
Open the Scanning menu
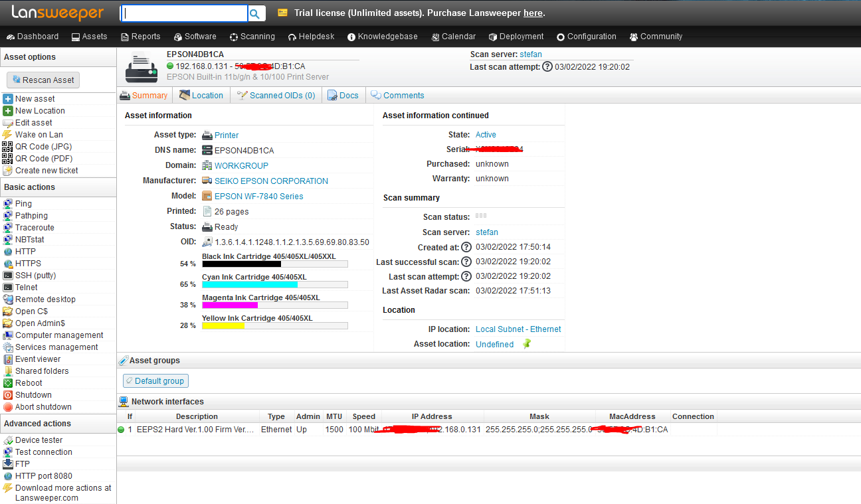252,37
